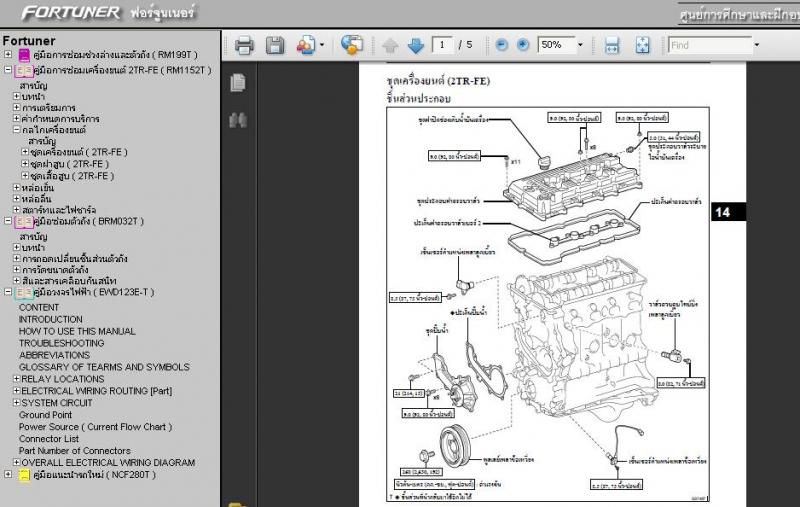800x507 pixels.
Task: Click the zoom in plus button
Action: [x=522, y=45]
